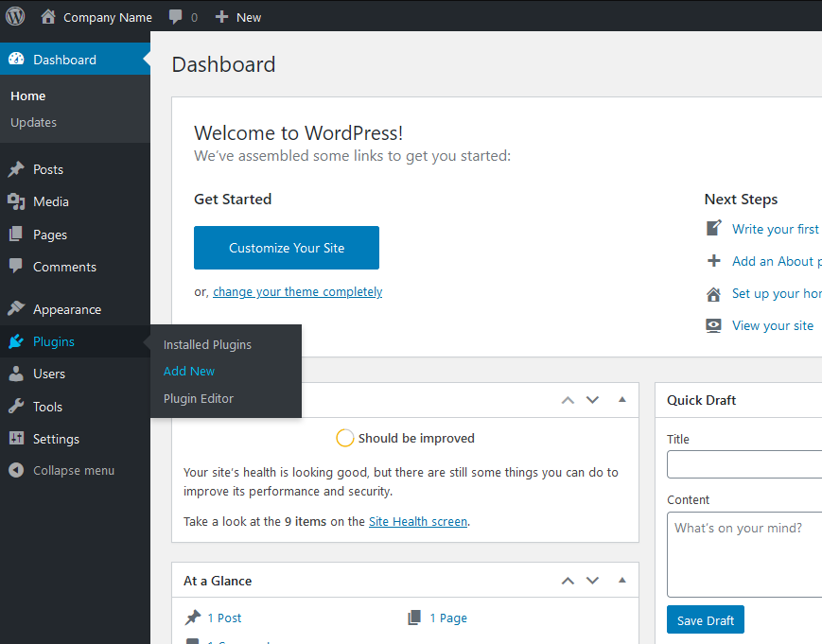Click the What's on your mind content box
This screenshot has height=644, width=822.
(x=744, y=554)
